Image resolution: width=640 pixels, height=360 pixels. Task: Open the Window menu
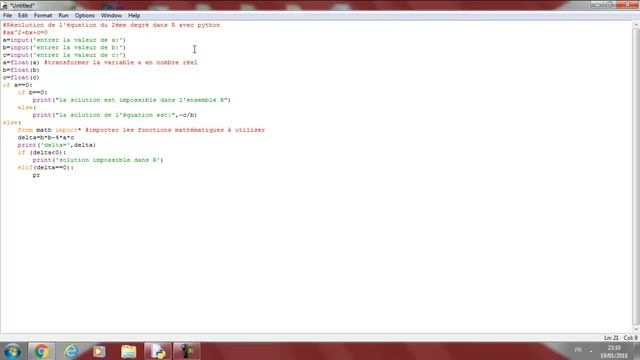[x=111, y=16]
